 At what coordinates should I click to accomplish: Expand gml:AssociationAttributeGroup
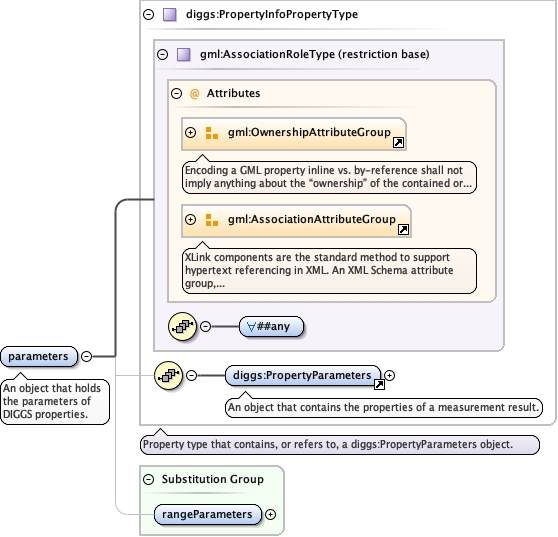191,220
